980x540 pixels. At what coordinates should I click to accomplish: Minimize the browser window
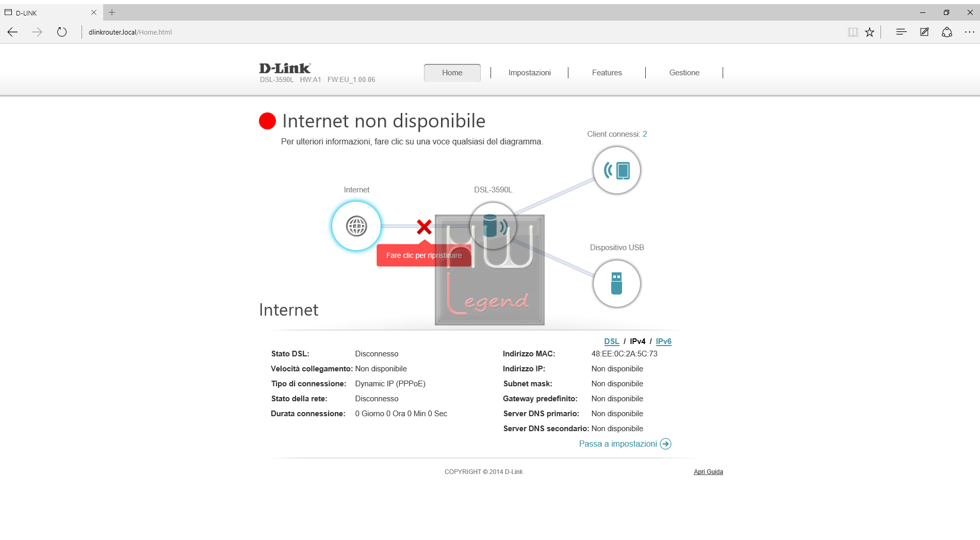point(923,12)
